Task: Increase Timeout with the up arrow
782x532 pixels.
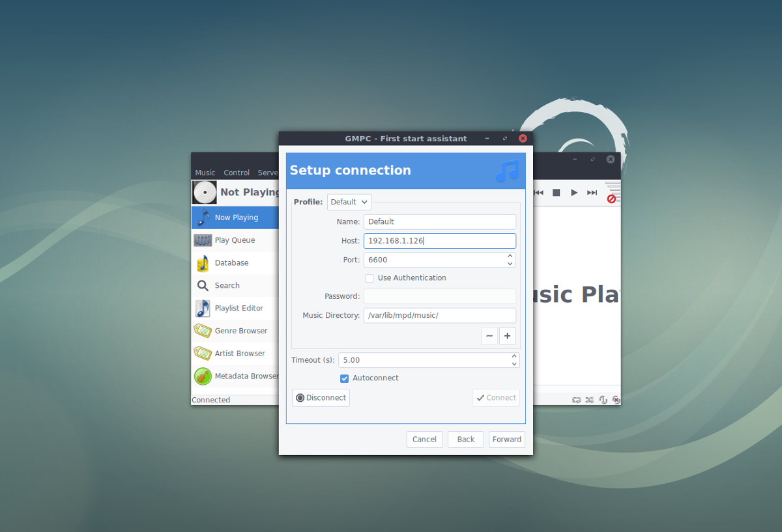Action: [x=514, y=356]
